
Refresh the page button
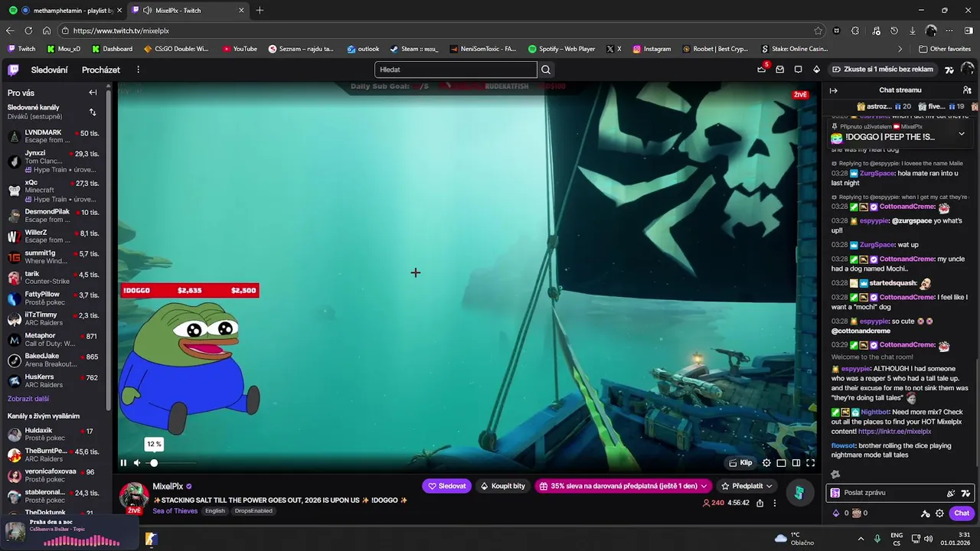pyautogui.click(x=28, y=31)
